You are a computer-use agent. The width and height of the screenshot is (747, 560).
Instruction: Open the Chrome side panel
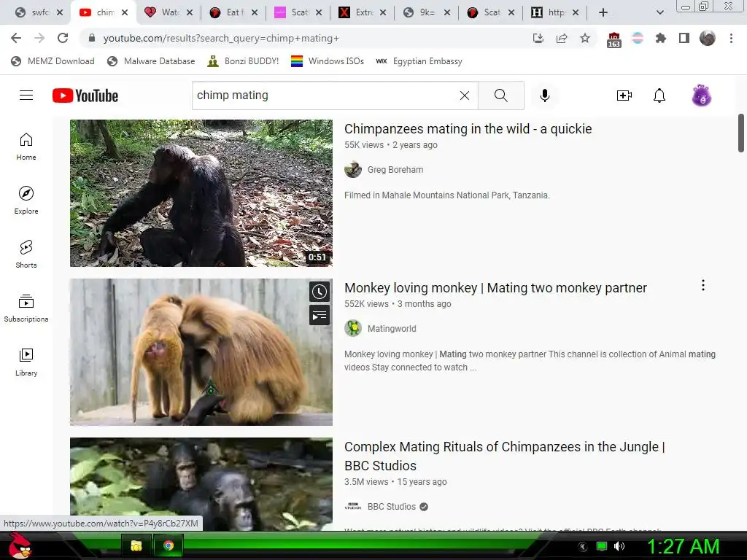[x=684, y=38]
